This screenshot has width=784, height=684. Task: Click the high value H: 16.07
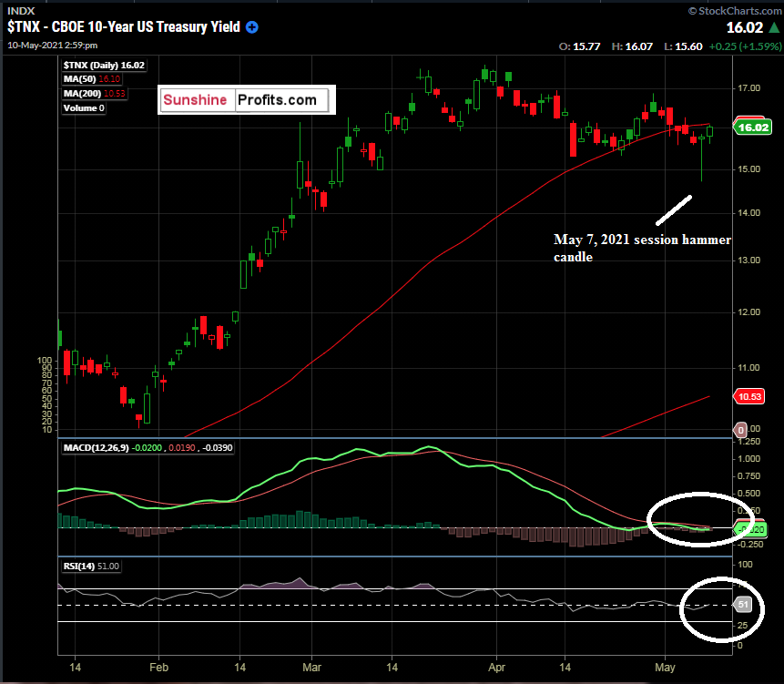click(632, 46)
